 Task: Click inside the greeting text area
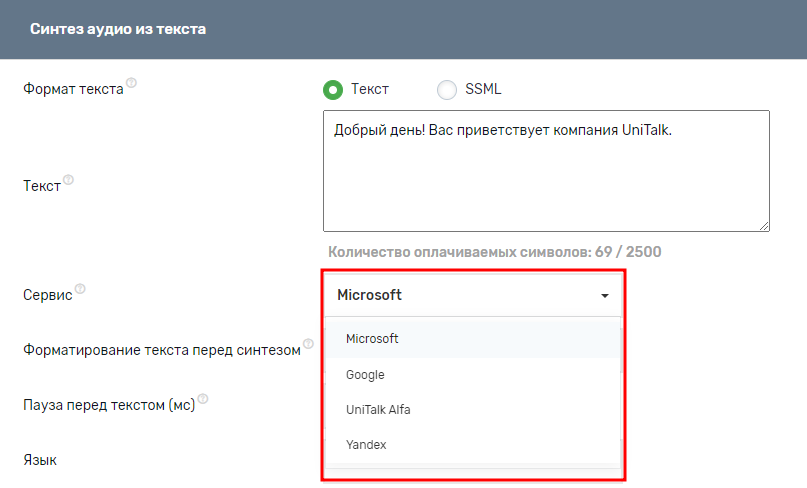coord(545,175)
